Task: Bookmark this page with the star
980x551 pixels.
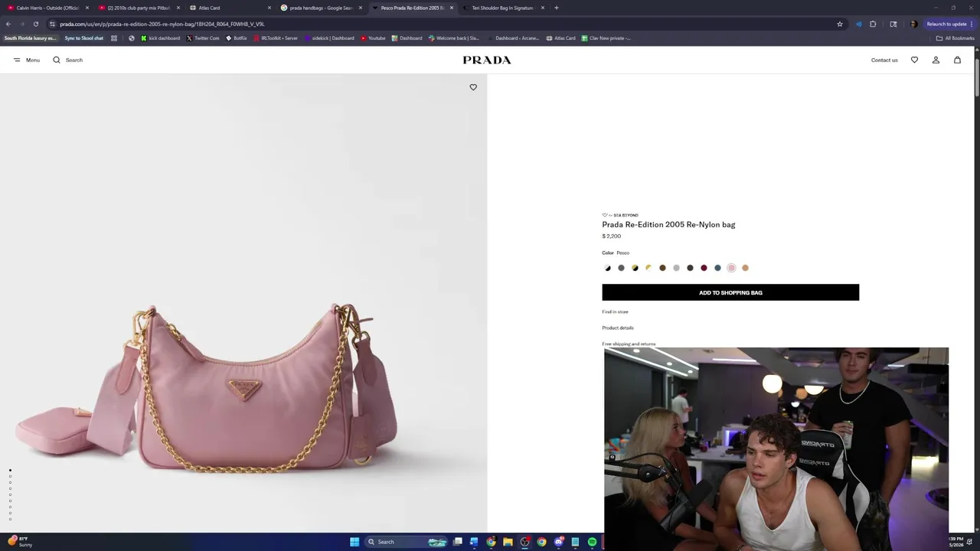Action: click(840, 24)
